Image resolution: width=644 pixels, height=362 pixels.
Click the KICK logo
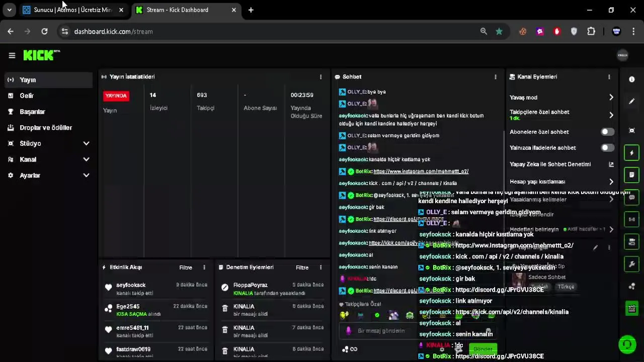click(41, 55)
